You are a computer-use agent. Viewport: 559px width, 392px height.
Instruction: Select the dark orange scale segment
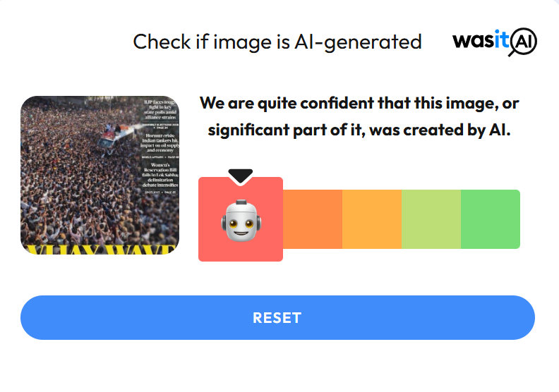click(313, 219)
